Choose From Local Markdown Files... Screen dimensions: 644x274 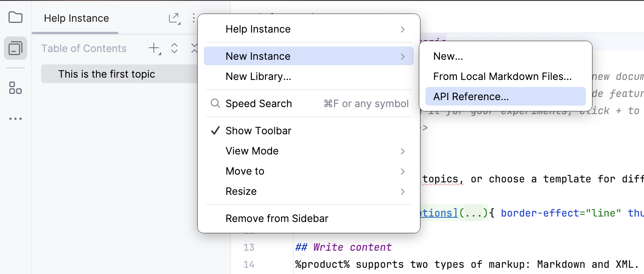tap(505, 76)
